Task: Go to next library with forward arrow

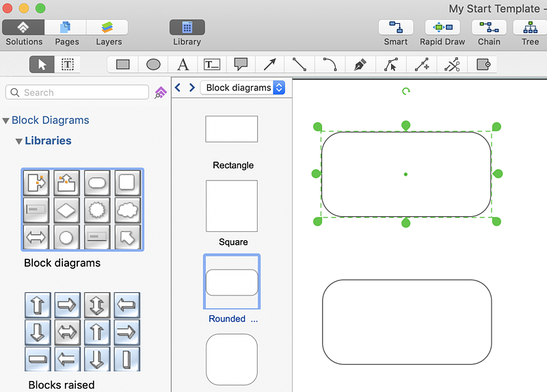Action: [x=192, y=88]
